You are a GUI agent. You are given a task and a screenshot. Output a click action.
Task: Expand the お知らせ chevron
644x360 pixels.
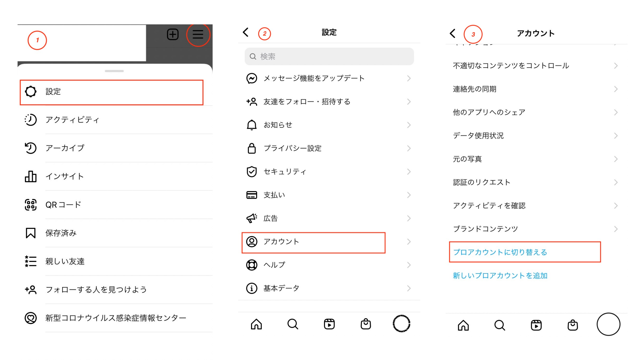click(x=409, y=125)
